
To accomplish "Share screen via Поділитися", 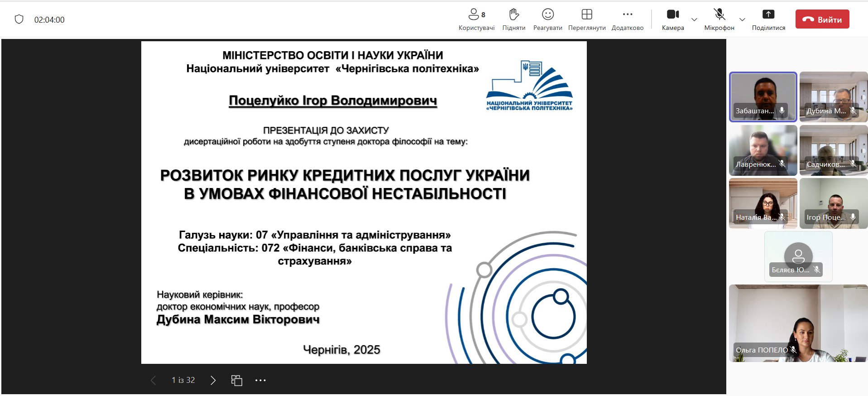I will click(768, 20).
